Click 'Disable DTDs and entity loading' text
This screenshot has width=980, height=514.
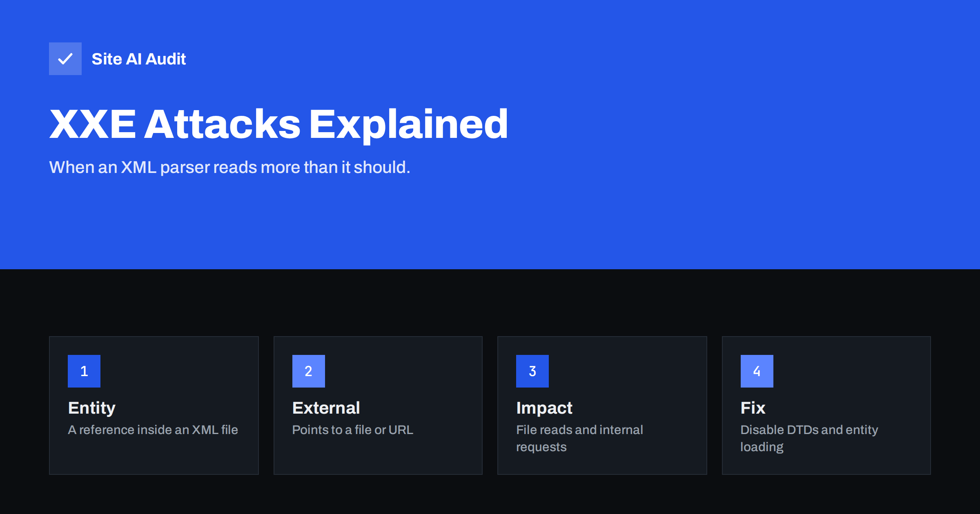[809, 438]
